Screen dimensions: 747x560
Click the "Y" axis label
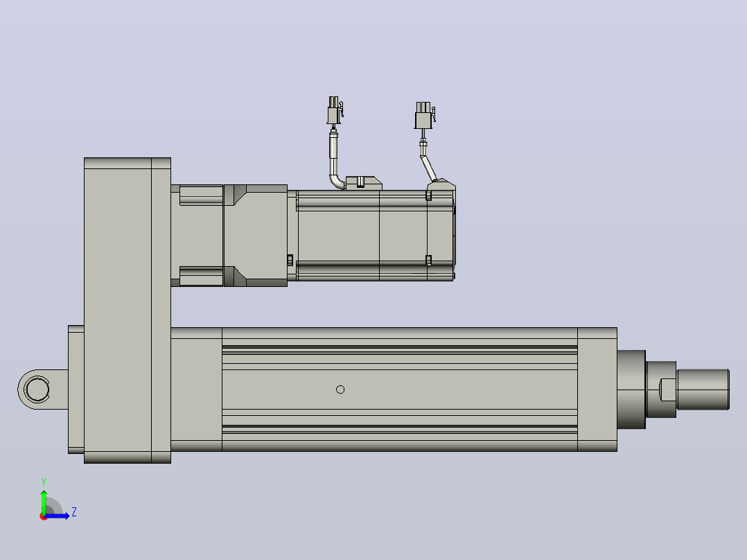44,482
